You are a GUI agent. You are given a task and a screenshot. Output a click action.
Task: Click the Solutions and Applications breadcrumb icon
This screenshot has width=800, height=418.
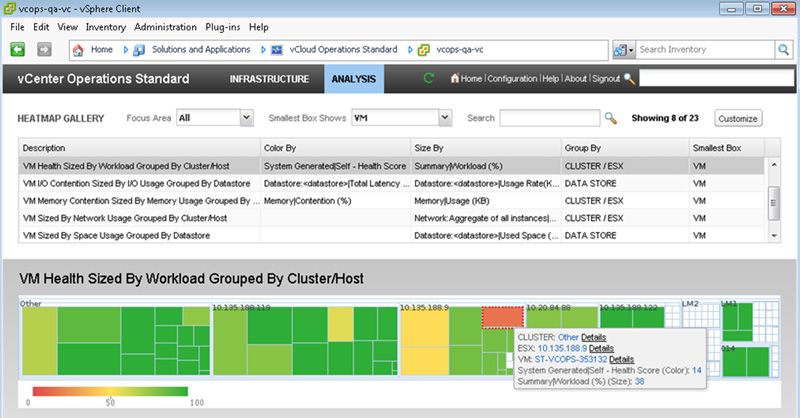point(140,49)
